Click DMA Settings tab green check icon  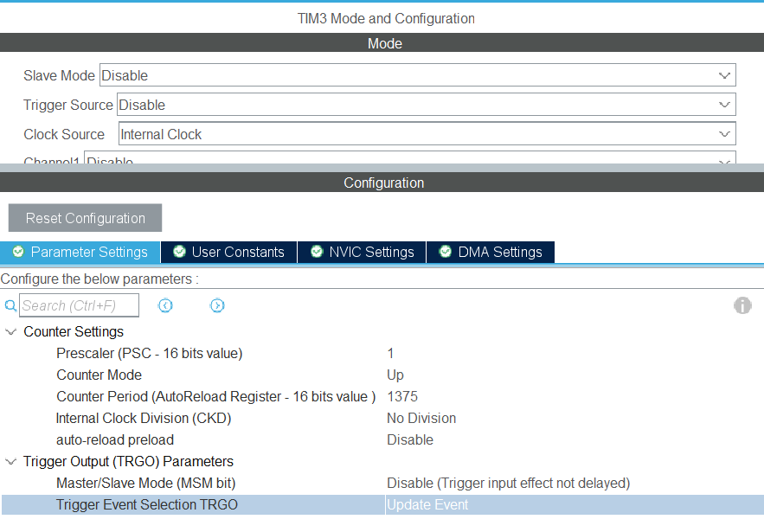point(446,252)
